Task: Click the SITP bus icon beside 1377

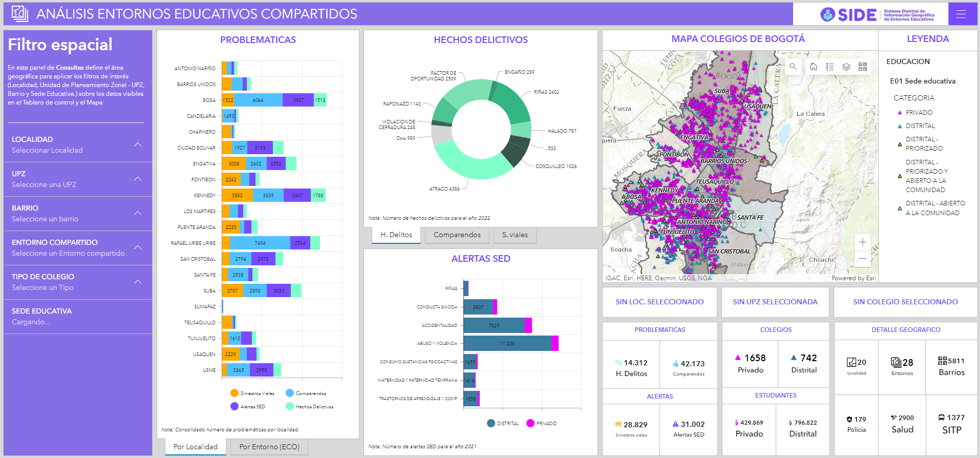Action: click(x=941, y=418)
